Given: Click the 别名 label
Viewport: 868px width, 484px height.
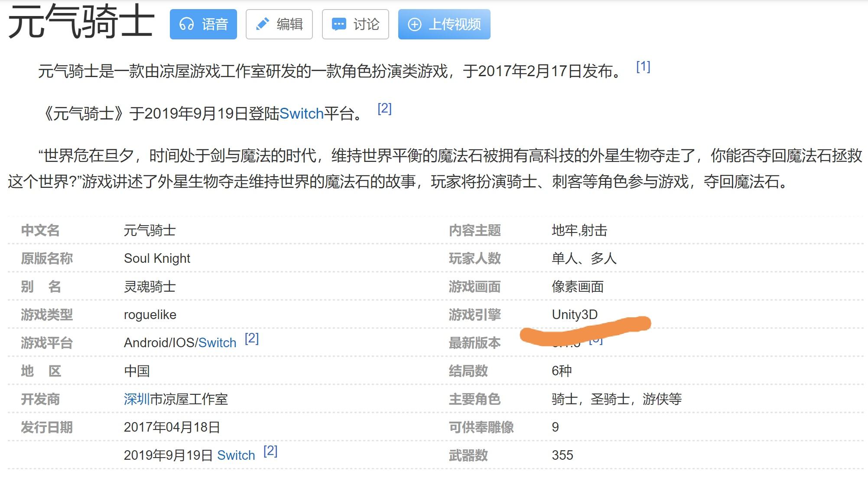Looking at the screenshot, I should tap(41, 287).
